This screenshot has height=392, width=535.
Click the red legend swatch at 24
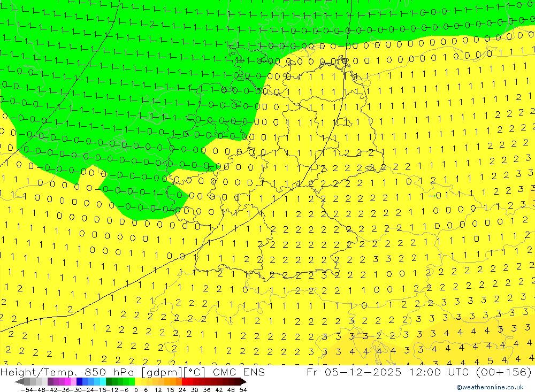(185, 381)
